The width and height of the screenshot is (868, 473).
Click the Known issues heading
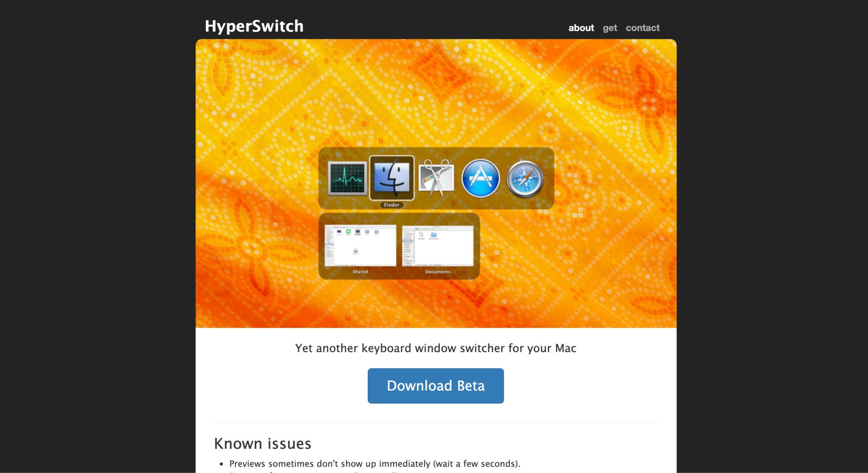pyautogui.click(x=263, y=443)
